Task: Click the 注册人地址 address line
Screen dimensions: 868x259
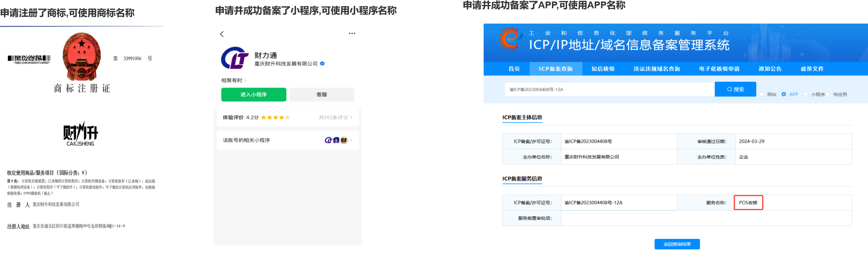Action: pyautogui.click(x=66, y=226)
